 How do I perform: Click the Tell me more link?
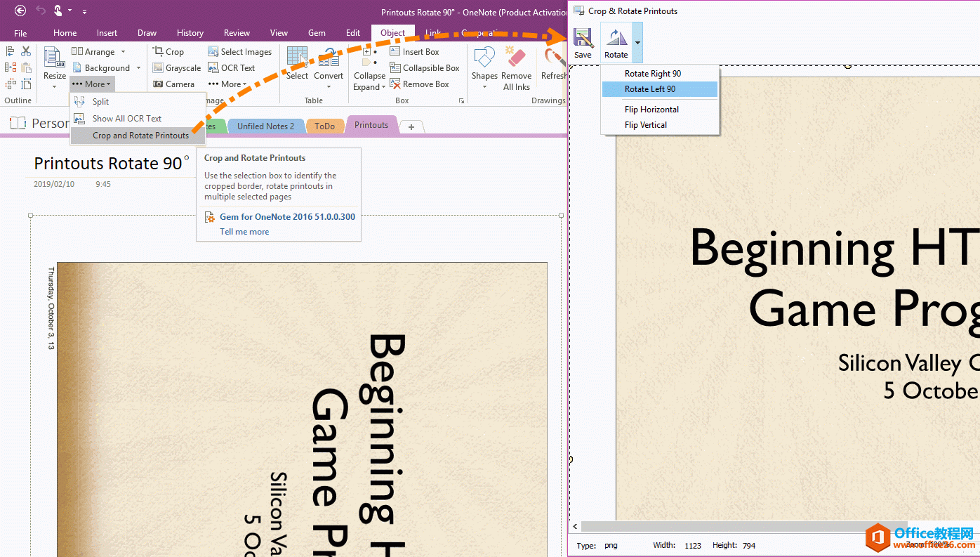(244, 232)
